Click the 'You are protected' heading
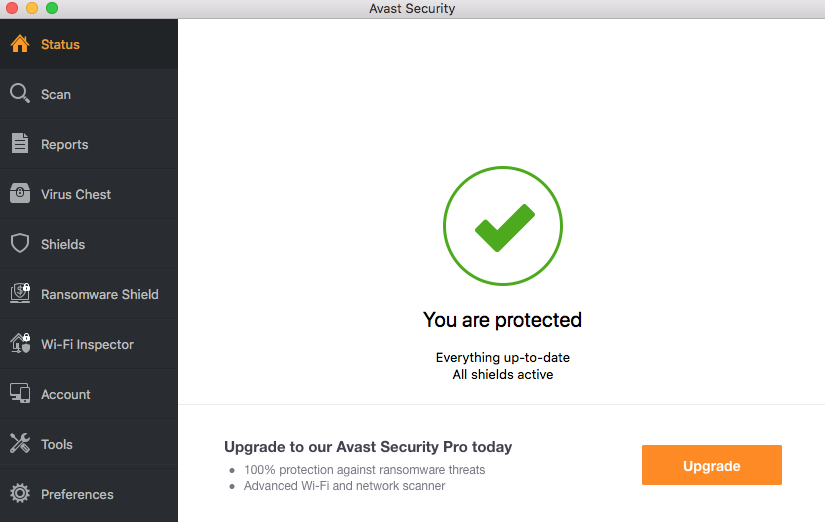This screenshot has width=825, height=522. (x=502, y=320)
